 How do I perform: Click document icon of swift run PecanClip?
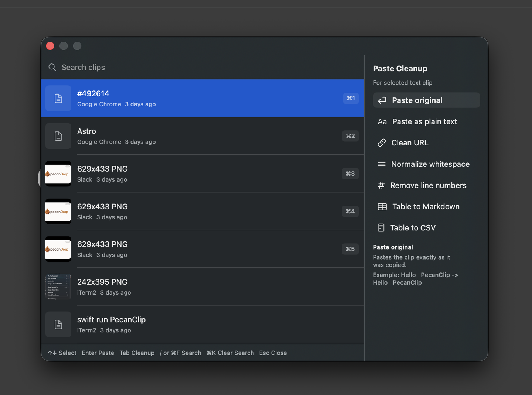coord(58,324)
